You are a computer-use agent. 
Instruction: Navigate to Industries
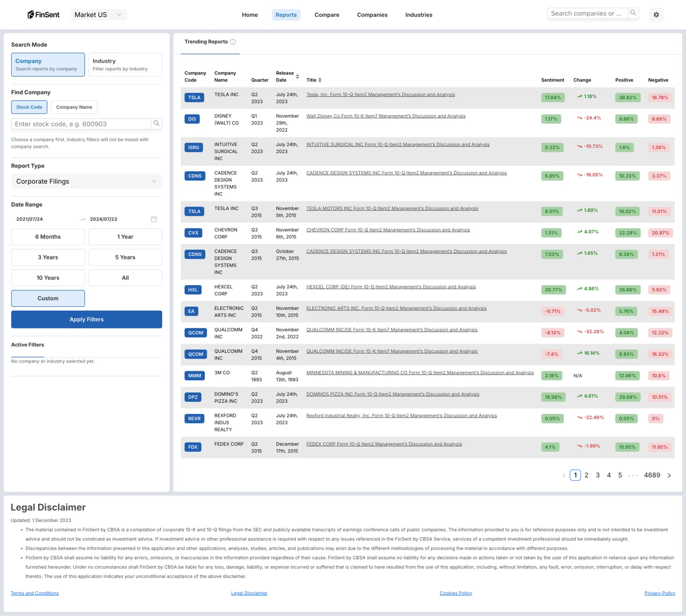point(419,15)
